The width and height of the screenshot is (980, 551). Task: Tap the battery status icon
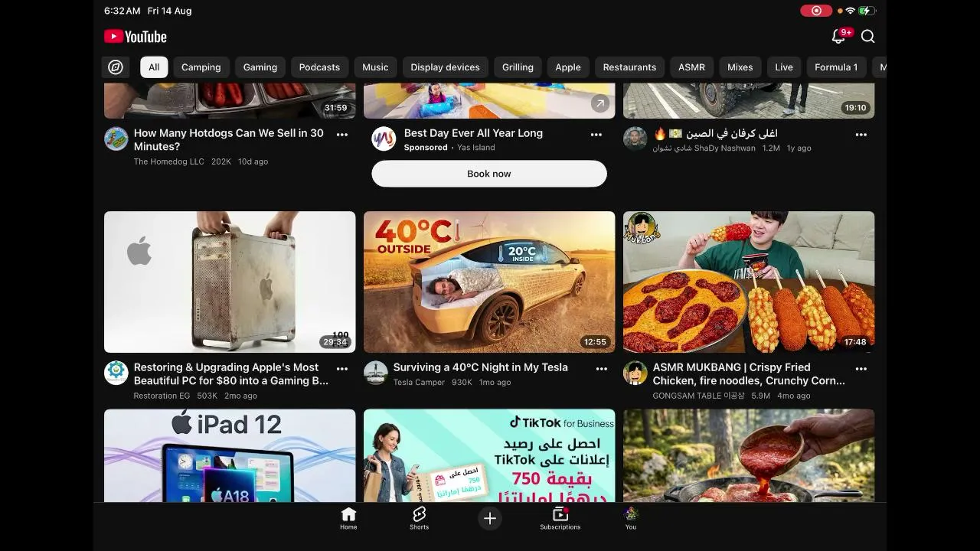(x=867, y=11)
